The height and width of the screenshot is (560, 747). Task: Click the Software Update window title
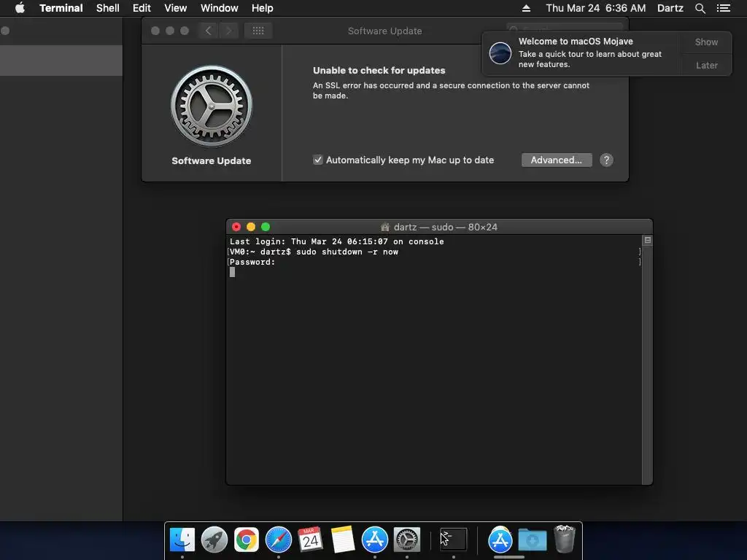pos(384,31)
